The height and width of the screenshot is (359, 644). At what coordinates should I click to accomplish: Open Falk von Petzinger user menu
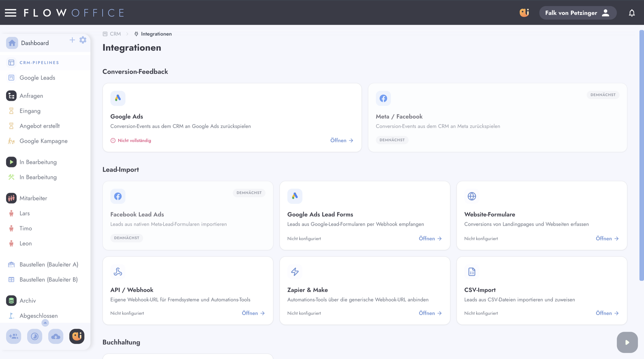tap(578, 13)
